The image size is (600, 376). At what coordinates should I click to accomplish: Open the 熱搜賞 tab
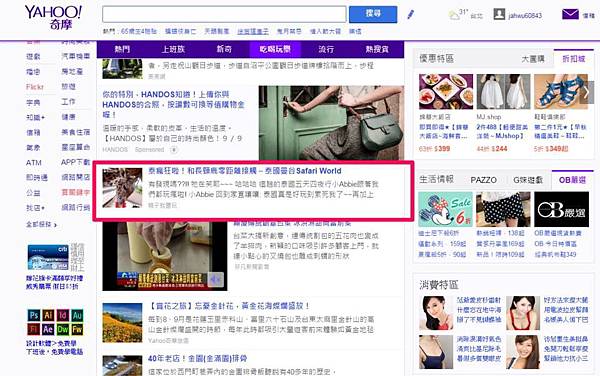tap(377, 49)
